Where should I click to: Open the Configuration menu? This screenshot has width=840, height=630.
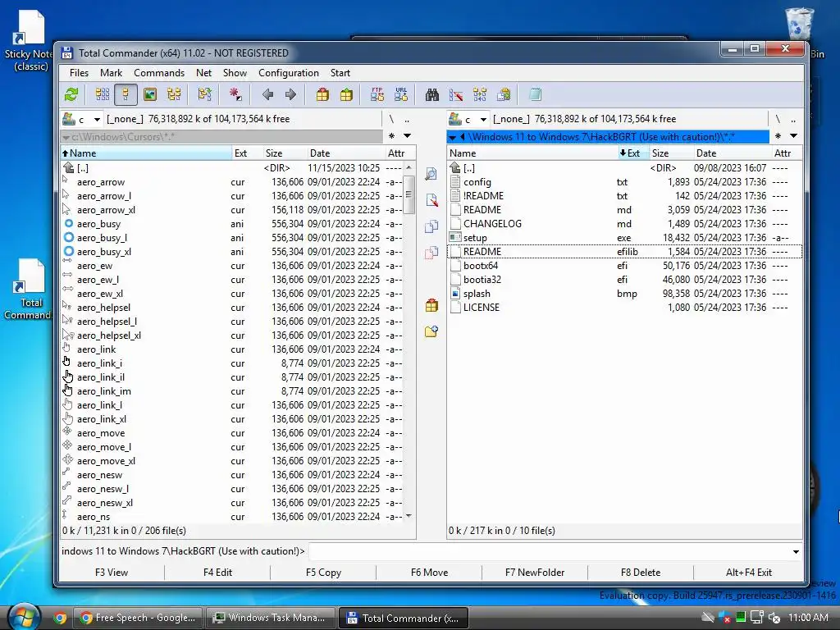[288, 73]
